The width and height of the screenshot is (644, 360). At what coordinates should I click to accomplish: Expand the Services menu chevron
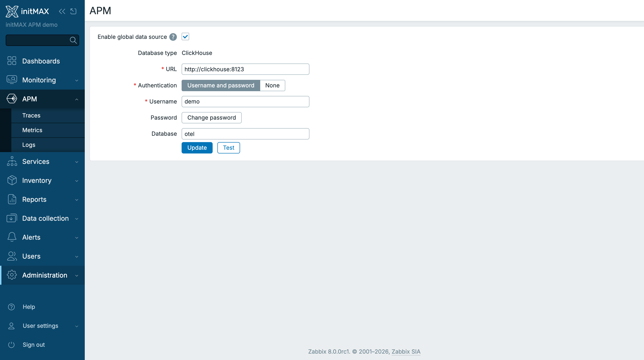77,162
